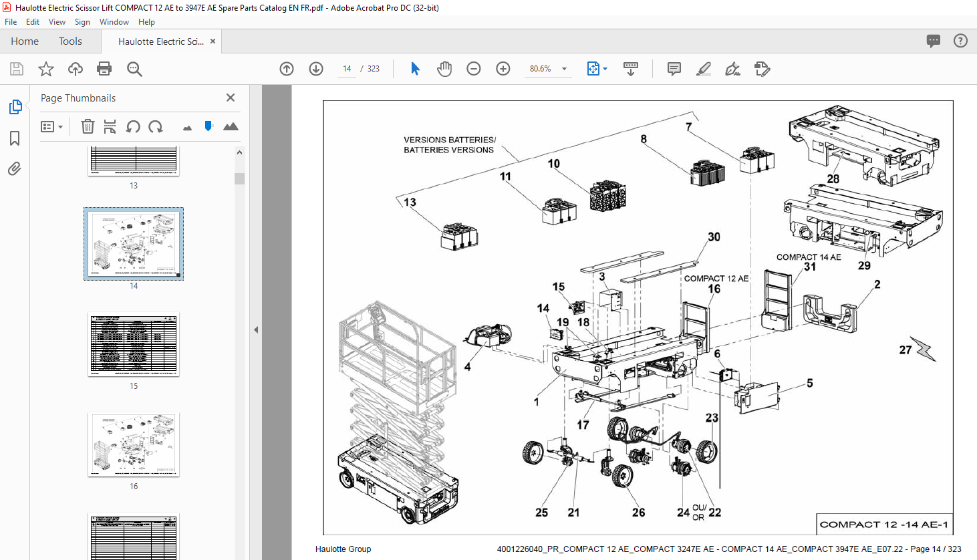
Task: Open the Window menu
Action: coord(114,22)
